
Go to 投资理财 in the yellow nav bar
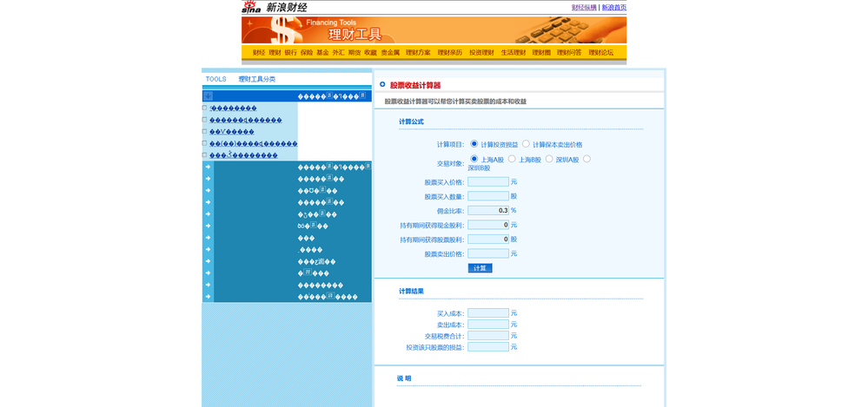481,53
